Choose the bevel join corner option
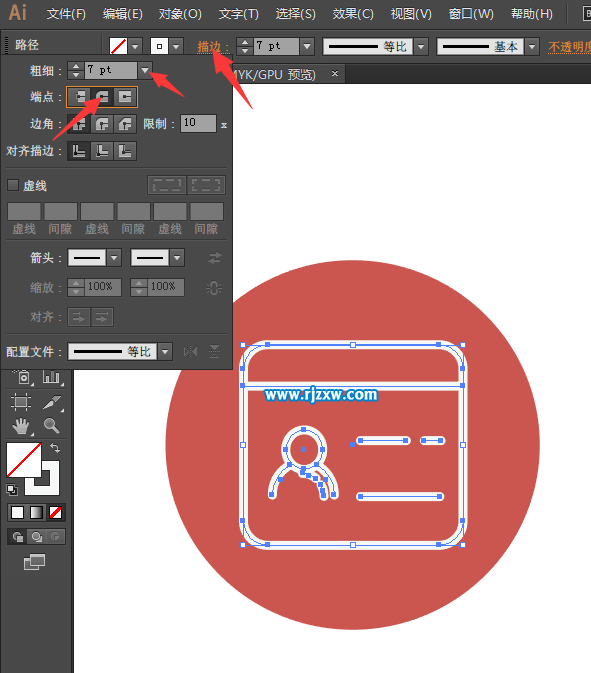The image size is (591, 673). (x=125, y=124)
